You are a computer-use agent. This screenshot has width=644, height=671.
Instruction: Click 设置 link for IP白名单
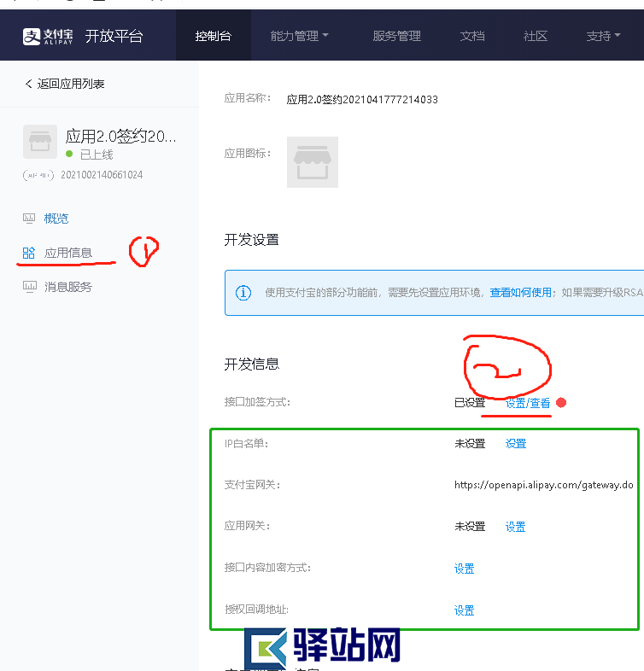[x=516, y=444]
